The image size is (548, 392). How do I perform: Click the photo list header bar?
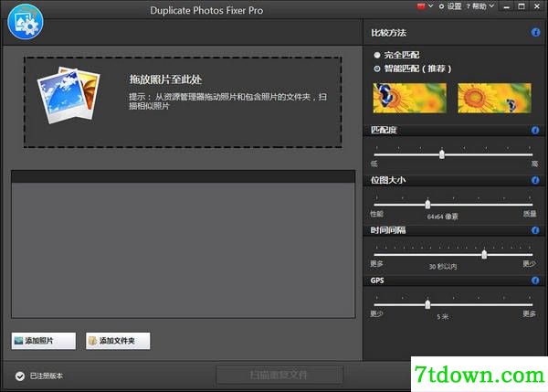pos(184,176)
